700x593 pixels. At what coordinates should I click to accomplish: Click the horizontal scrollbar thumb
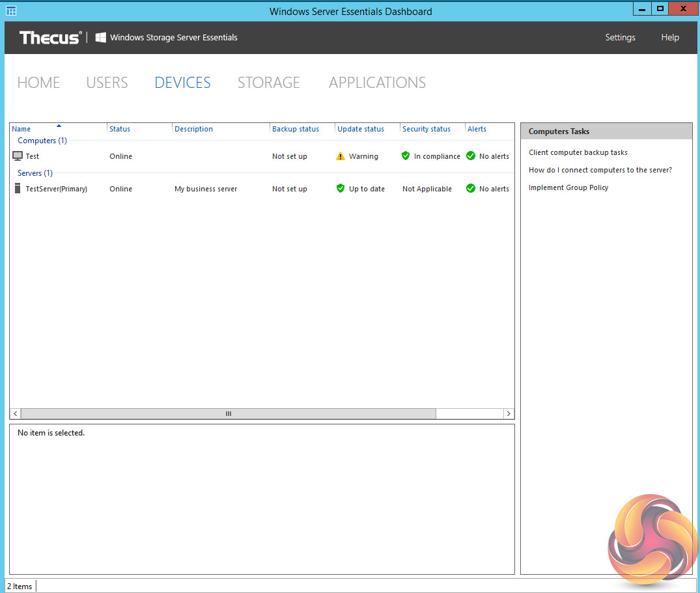click(228, 414)
